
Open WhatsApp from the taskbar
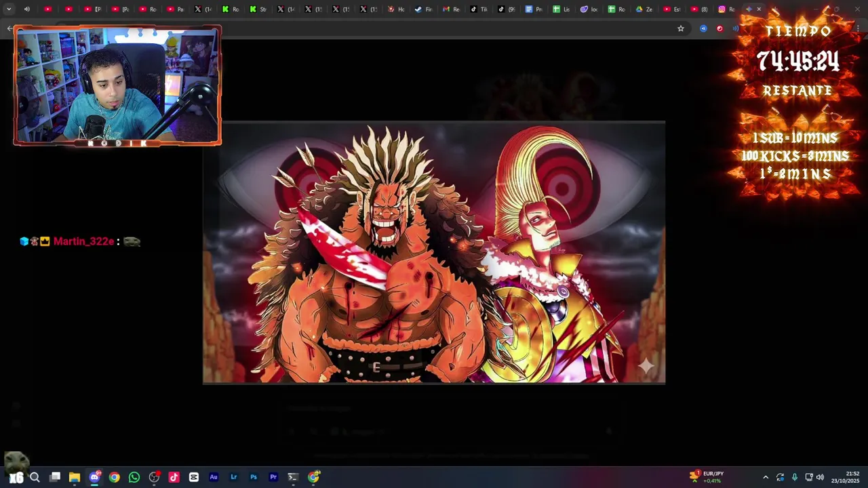pyautogui.click(x=134, y=477)
